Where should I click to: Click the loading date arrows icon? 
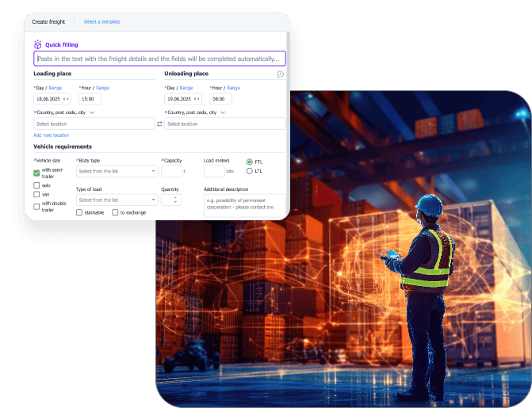(66, 99)
